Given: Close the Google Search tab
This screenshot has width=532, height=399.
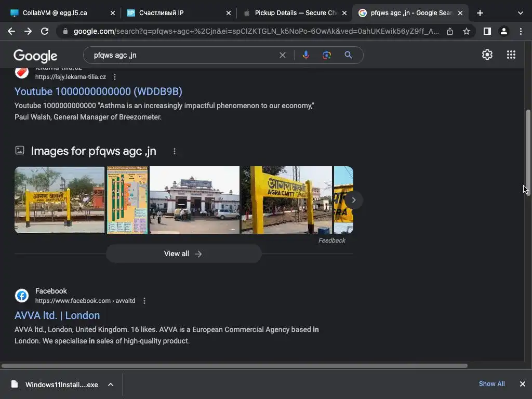Looking at the screenshot, I should pyautogui.click(x=460, y=13).
